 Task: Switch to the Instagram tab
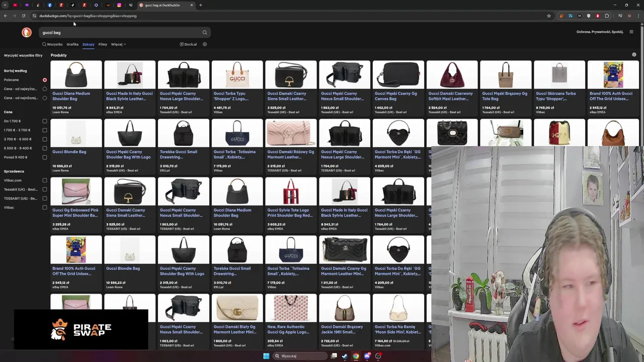tap(119, 5)
